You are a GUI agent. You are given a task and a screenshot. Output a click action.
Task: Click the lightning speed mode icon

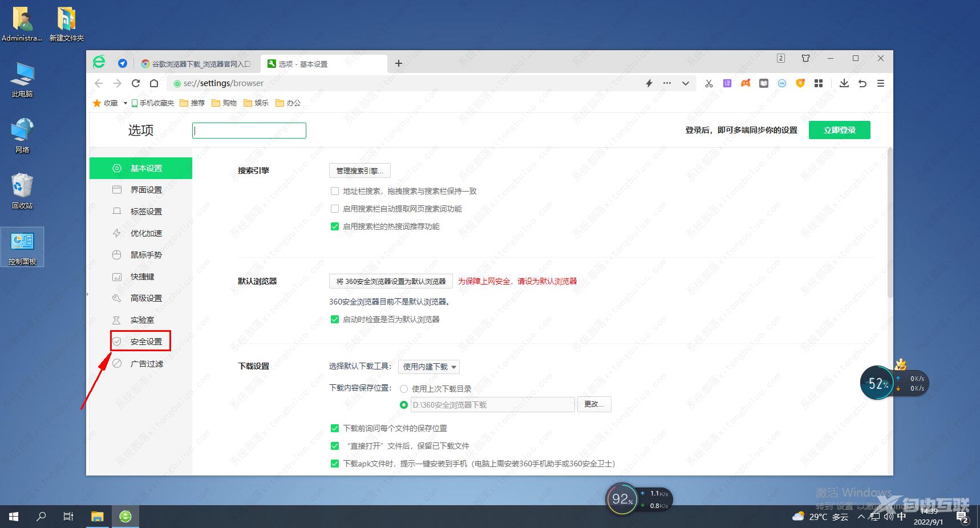pos(649,83)
